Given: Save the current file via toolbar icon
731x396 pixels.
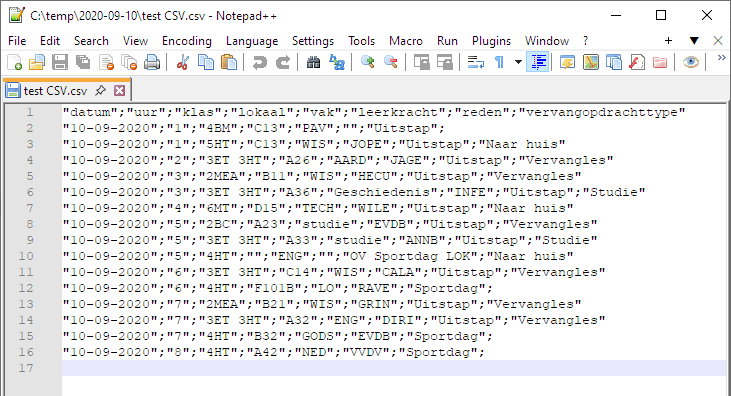Looking at the screenshot, I should pos(60,62).
